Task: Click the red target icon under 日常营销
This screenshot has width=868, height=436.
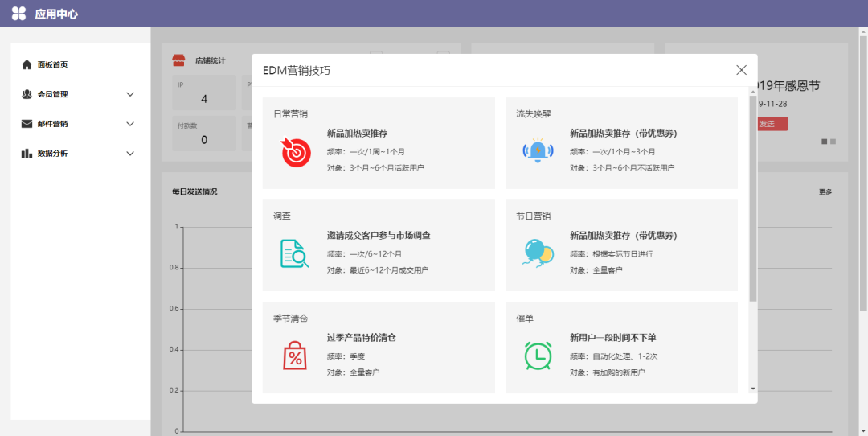Action: (x=296, y=151)
